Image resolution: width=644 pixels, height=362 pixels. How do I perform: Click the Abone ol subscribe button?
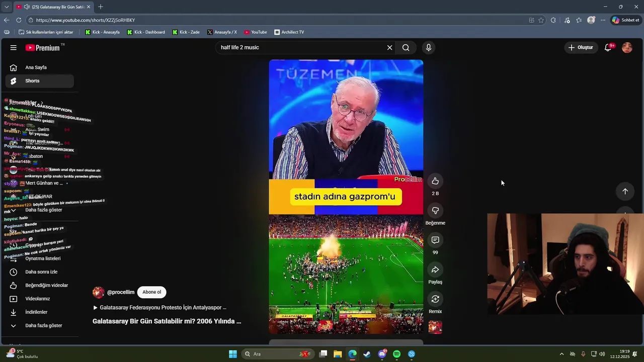(151, 292)
